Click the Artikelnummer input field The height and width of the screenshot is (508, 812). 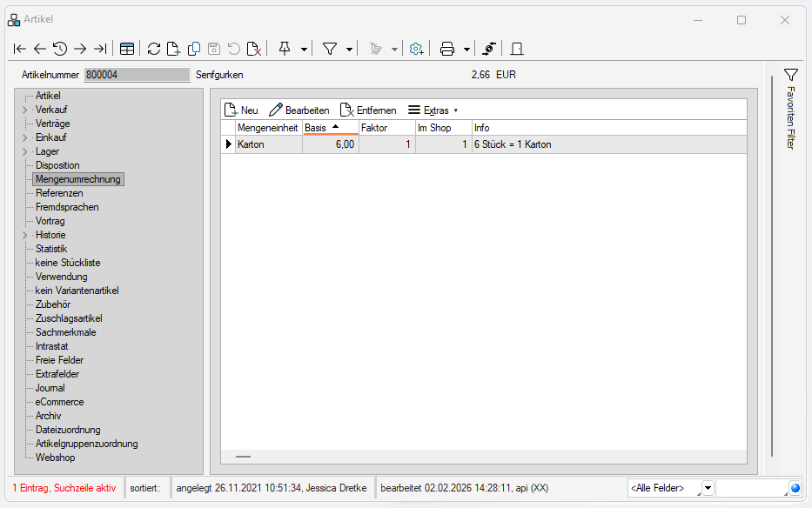click(x=137, y=75)
